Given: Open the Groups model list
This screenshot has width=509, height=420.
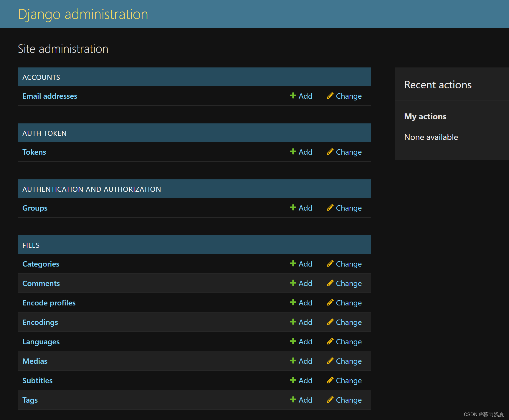Looking at the screenshot, I should pyautogui.click(x=35, y=208).
